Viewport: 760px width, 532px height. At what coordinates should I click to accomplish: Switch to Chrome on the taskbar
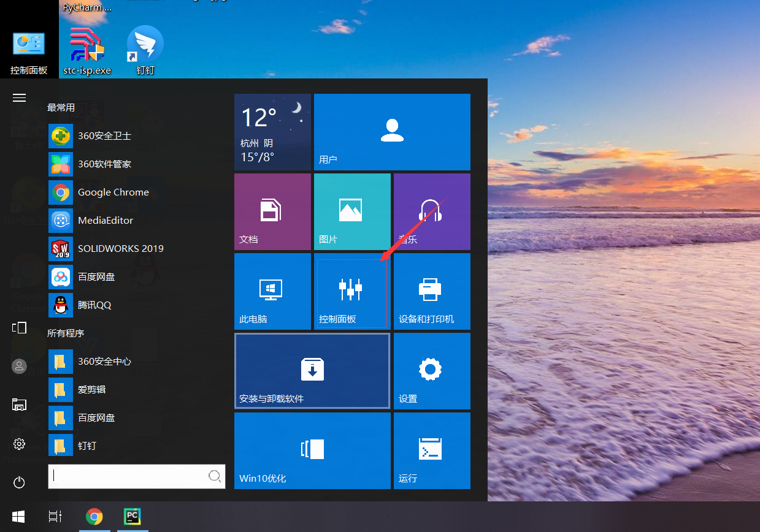pyautogui.click(x=94, y=517)
